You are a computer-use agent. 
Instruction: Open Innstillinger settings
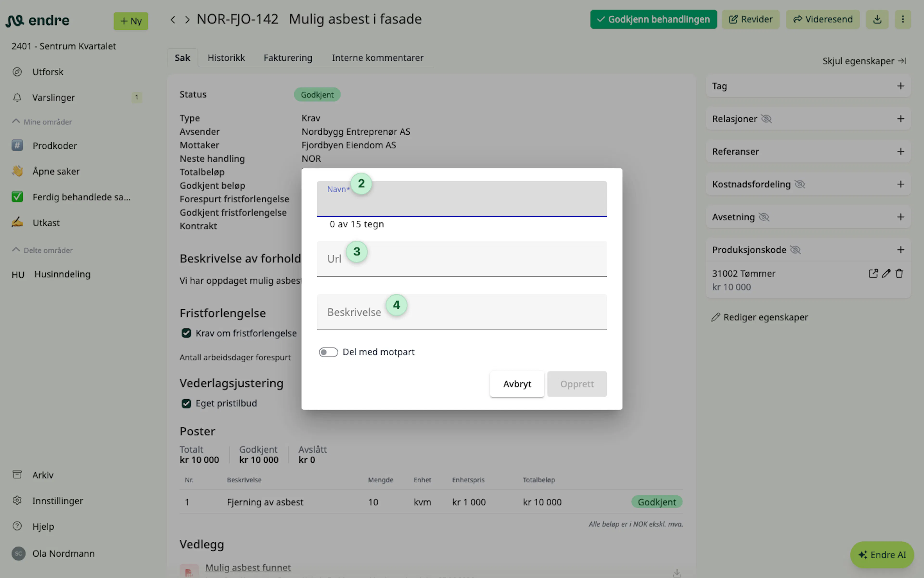(57, 500)
